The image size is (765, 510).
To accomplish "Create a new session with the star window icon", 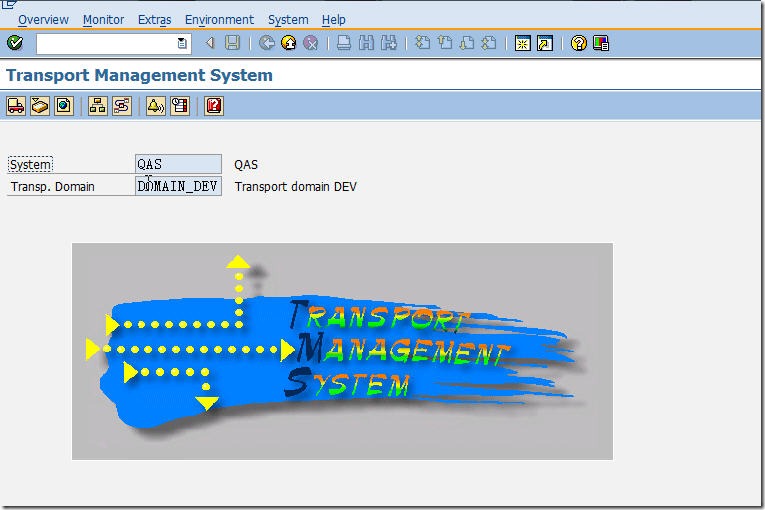I will [523, 43].
